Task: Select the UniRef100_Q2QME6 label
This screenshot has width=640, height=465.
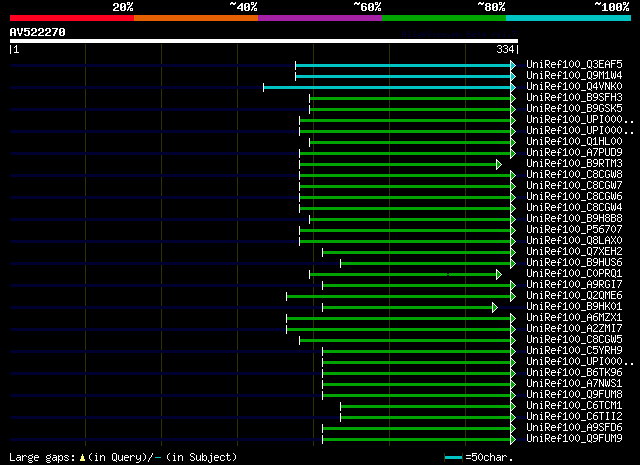Action: click(574, 296)
